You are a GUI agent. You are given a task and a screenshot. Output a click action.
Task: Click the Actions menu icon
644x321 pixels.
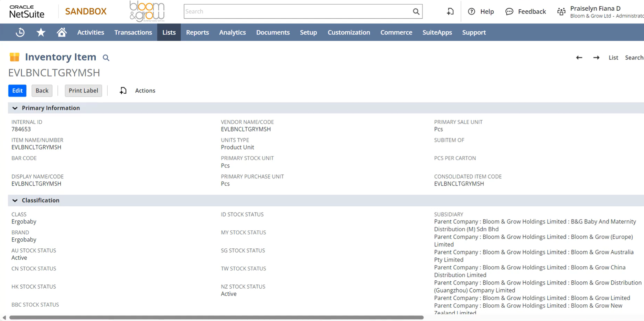click(x=123, y=91)
